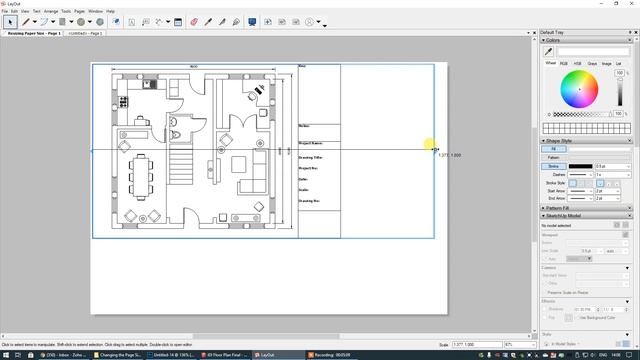This screenshot has height=360, width=640.
Task: Toggle the Fill button
Action: click(553, 149)
